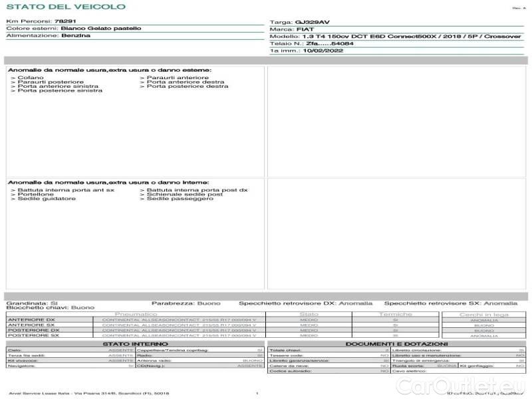Click the Sedile guidatore anomaly entry
This screenshot has height=399, width=532.
point(46,199)
